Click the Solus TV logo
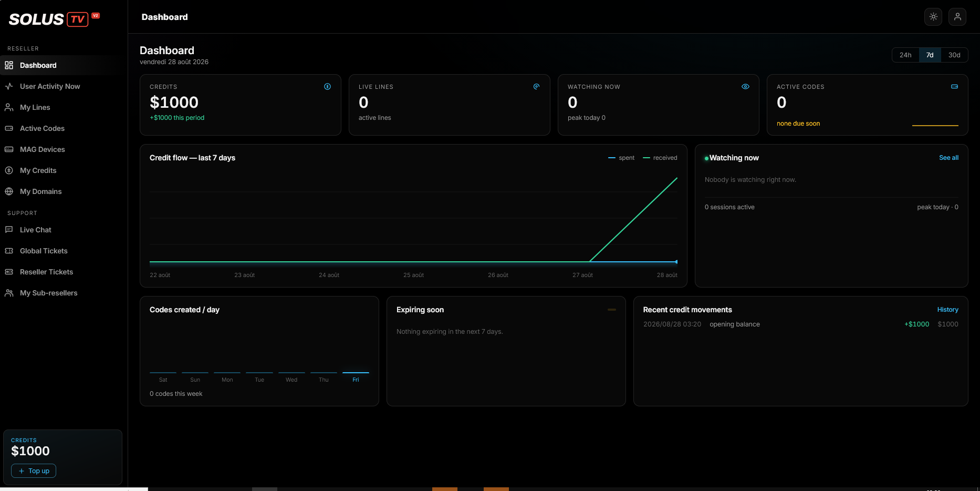The height and width of the screenshot is (491, 980). point(54,19)
